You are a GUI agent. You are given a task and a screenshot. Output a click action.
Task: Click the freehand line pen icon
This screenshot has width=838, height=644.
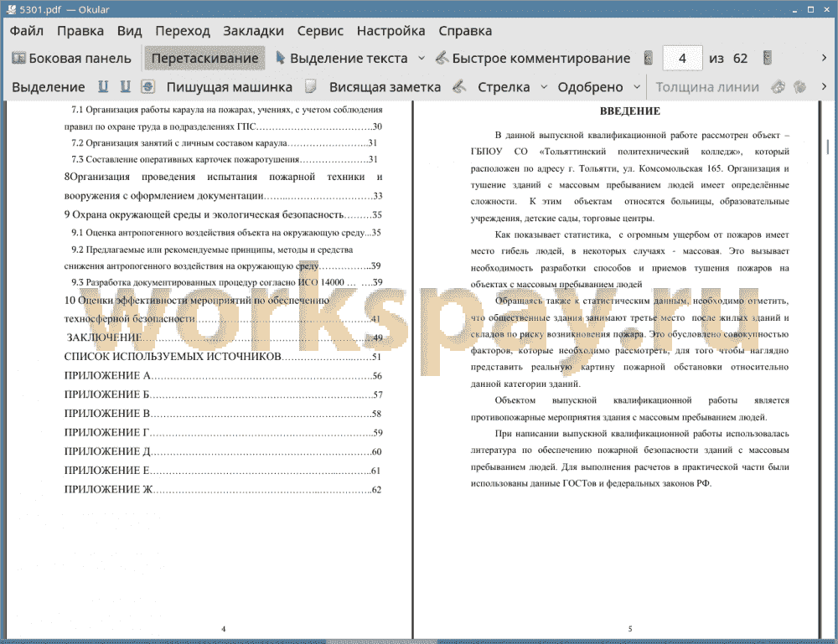point(459,86)
